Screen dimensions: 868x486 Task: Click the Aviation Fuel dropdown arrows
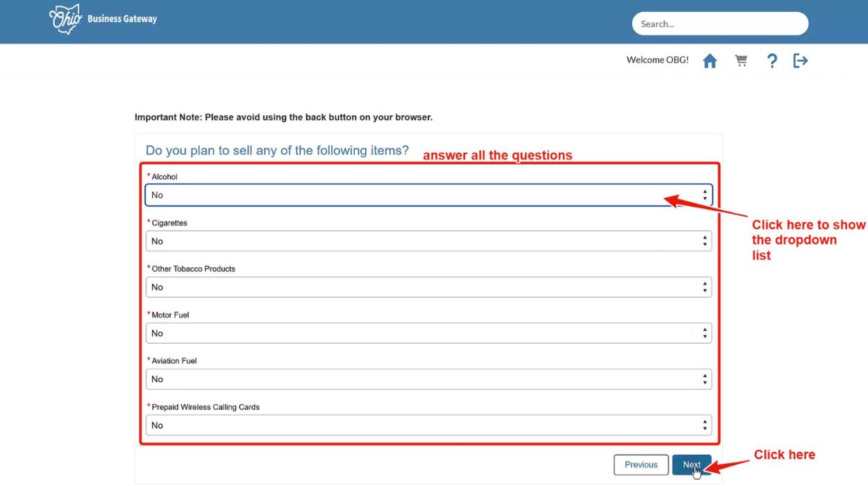(705, 380)
